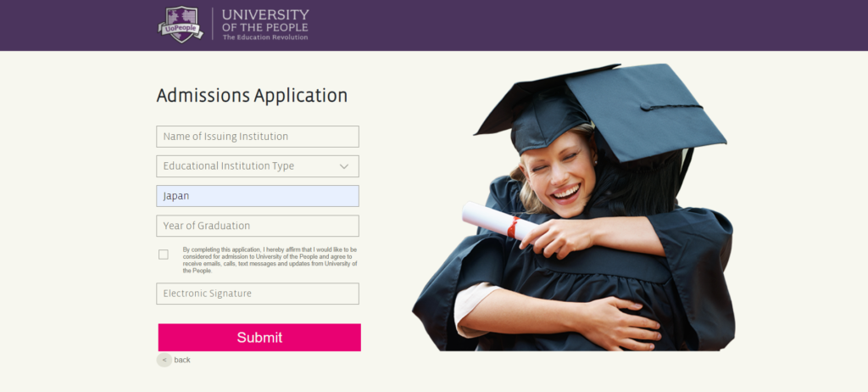Focus the Electronic Signature field
The height and width of the screenshot is (392, 868).
(258, 294)
